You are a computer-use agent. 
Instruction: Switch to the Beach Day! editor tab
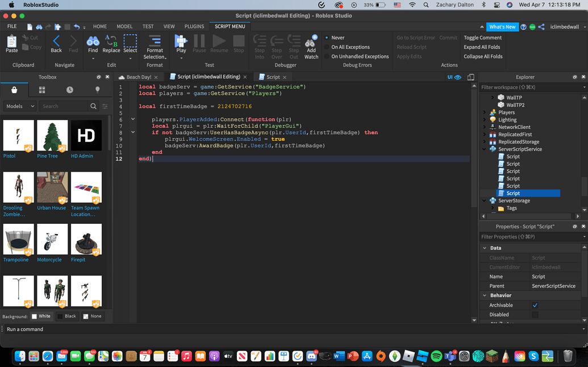[139, 77]
